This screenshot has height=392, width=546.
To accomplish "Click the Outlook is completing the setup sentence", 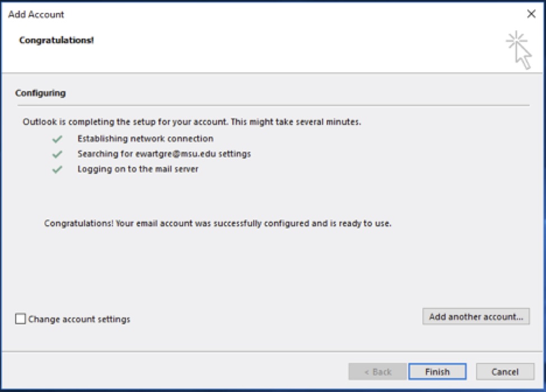I will pos(192,122).
